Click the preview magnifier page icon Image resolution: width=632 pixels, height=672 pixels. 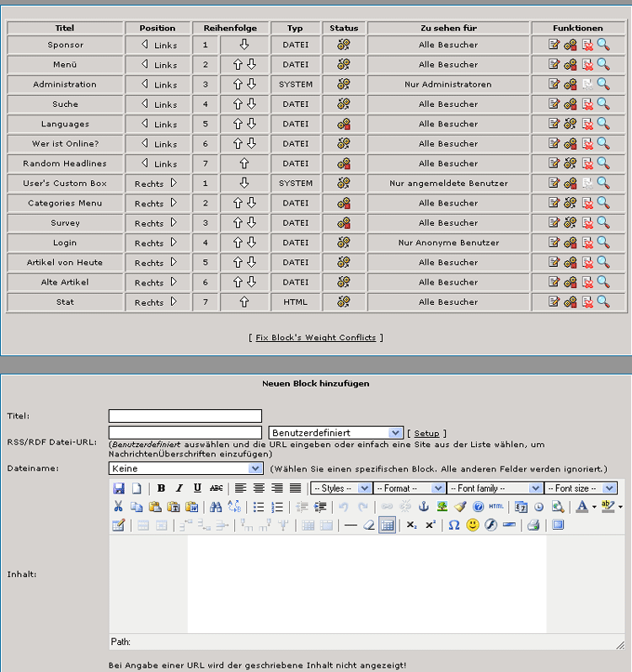557,507
